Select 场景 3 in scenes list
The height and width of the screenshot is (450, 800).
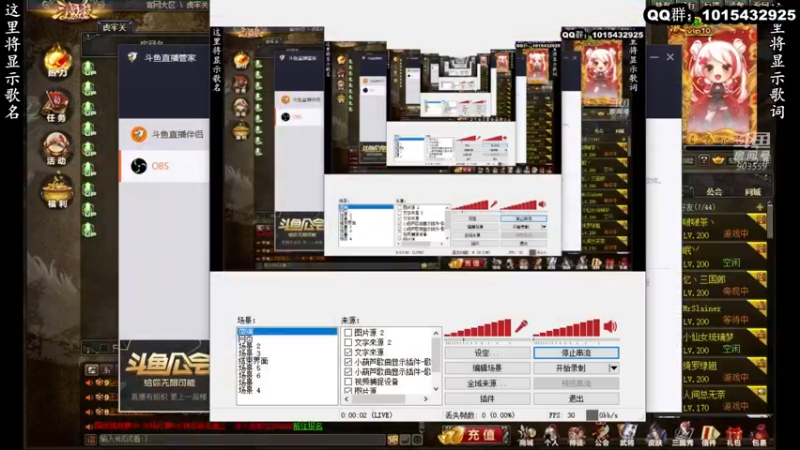[x=249, y=353]
